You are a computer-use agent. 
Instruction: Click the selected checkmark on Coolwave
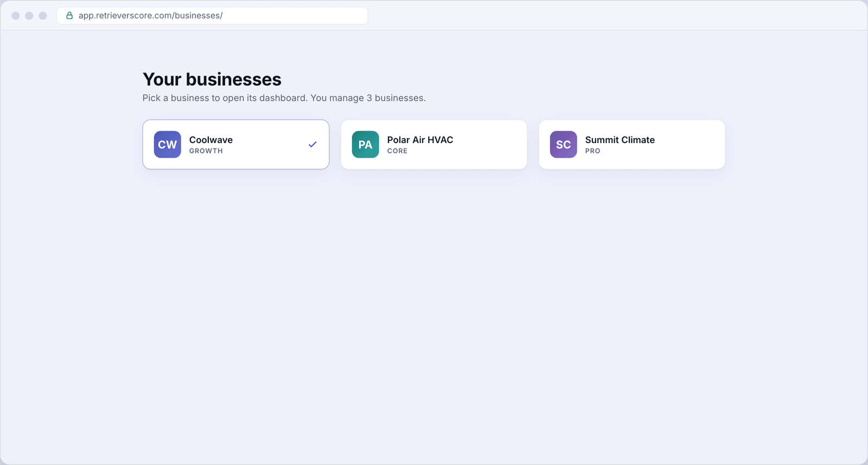[x=312, y=145]
